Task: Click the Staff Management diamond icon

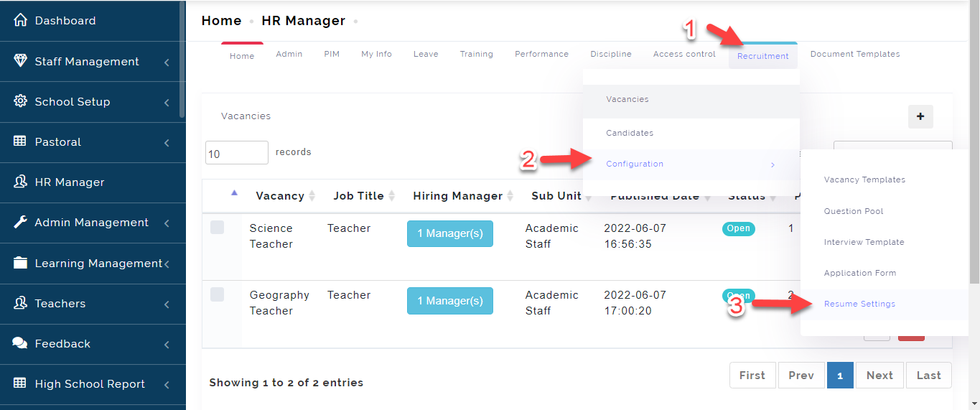Action: coord(20,61)
